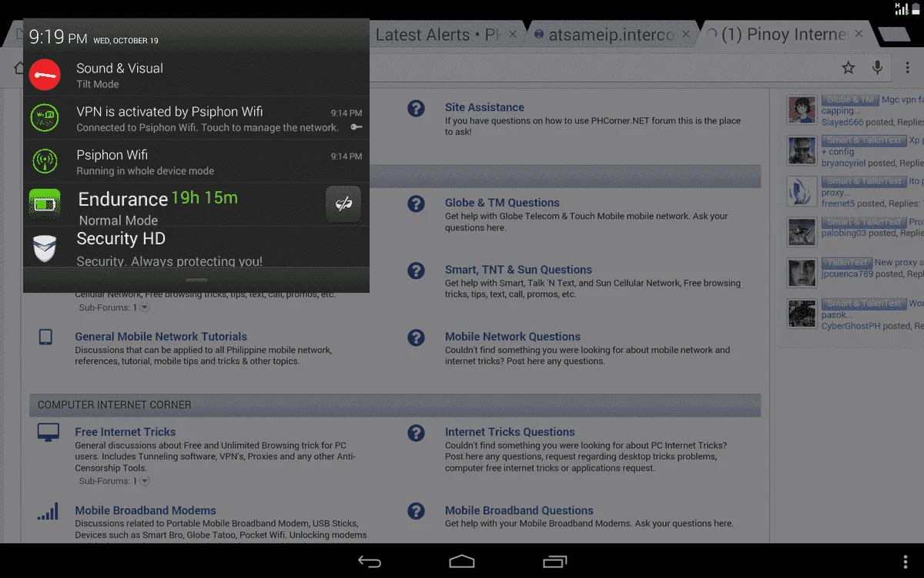The width and height of the screenshot is (924, 578).
Task: Open jpcuenca789's avatar thumbnail
Action: point(802,274)
